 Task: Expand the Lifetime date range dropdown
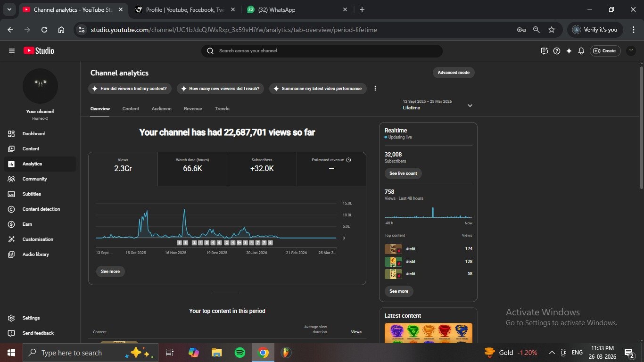[470, 106]
